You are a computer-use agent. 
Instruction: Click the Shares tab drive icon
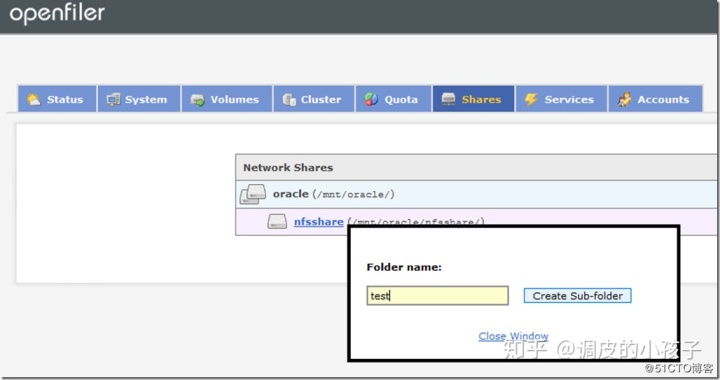[x=448, y=99]
